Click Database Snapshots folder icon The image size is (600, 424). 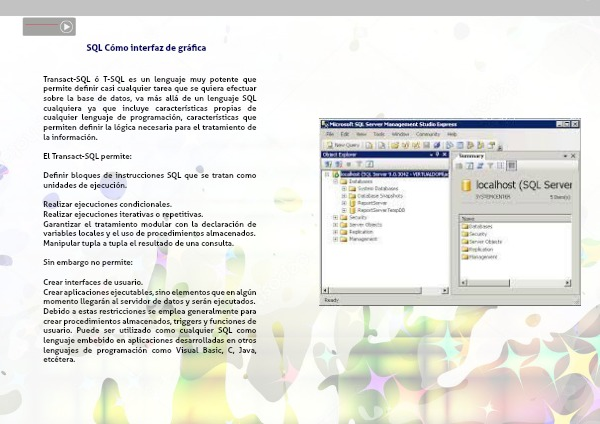pyautogui.click(x=351, y=195)
